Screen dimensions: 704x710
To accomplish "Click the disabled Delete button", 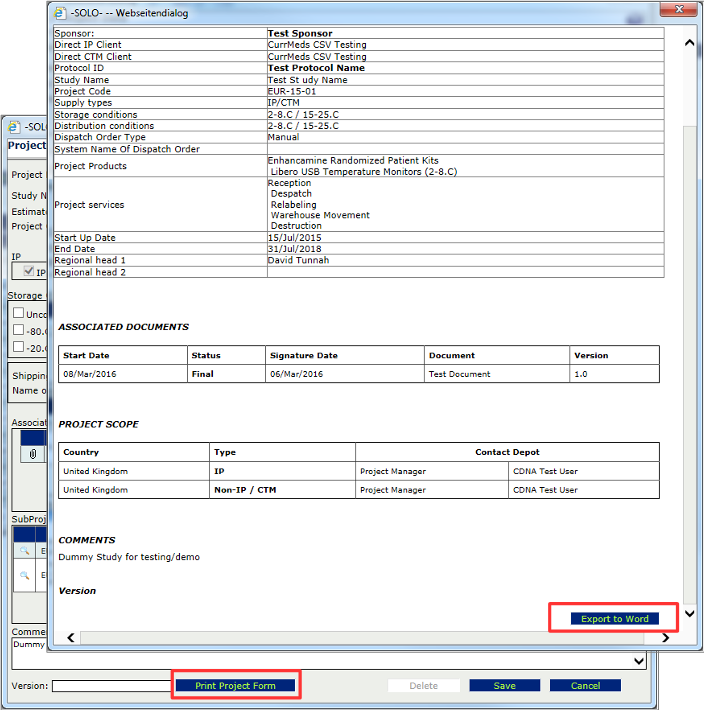I will (x=423, y=686).
